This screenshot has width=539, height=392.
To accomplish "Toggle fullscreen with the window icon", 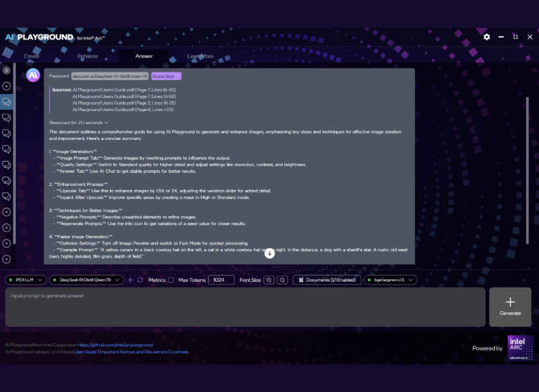I will [515, 37].
